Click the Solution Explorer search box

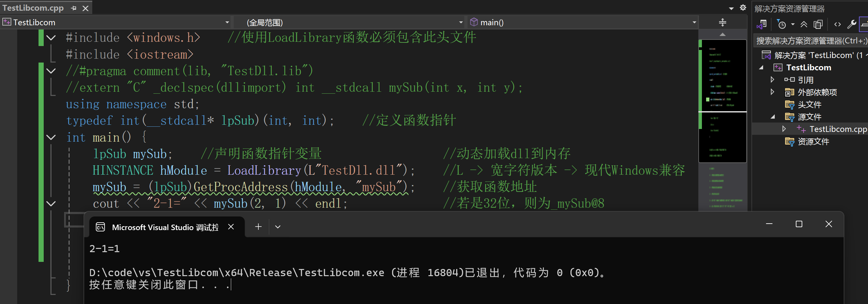pos(809,41)
